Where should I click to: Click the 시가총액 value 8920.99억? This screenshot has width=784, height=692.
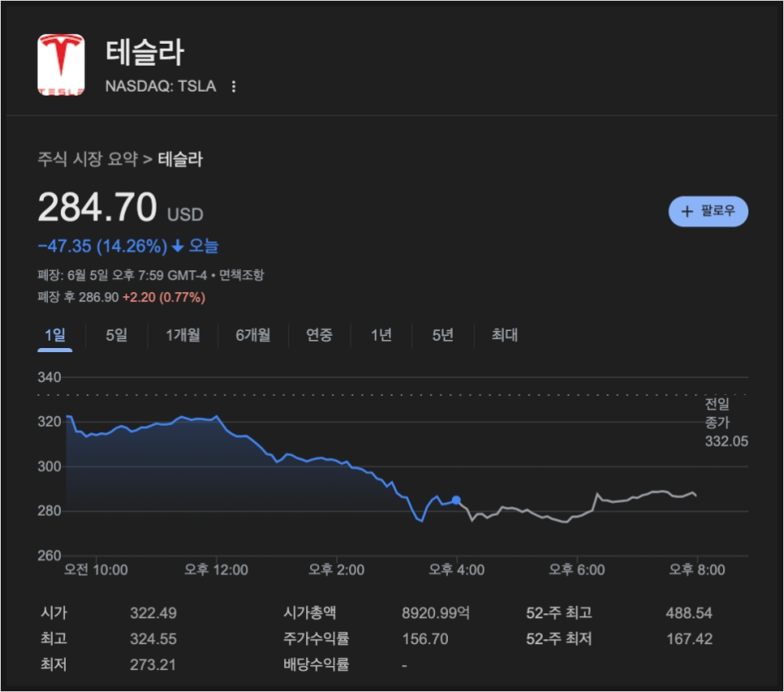click(436, 613)
